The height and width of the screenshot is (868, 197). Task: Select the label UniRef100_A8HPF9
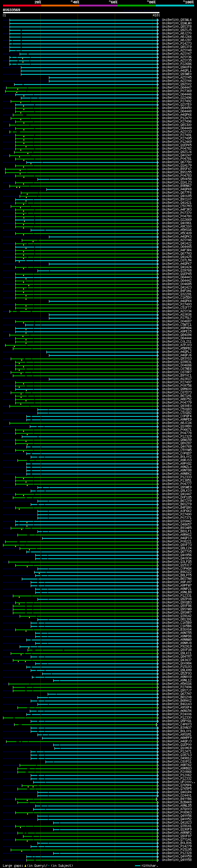tap(177, 738)
